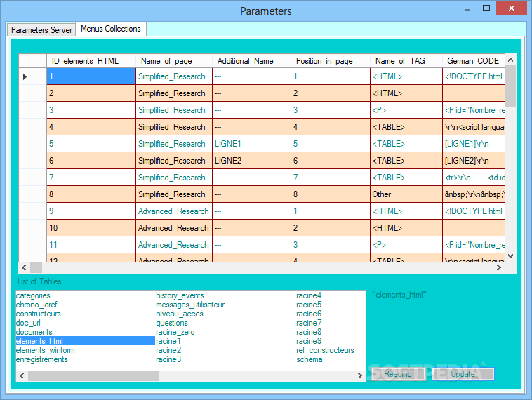Sort by ID_elements_HTML column header
Screen dimensions: 532x400
(91, 61)
